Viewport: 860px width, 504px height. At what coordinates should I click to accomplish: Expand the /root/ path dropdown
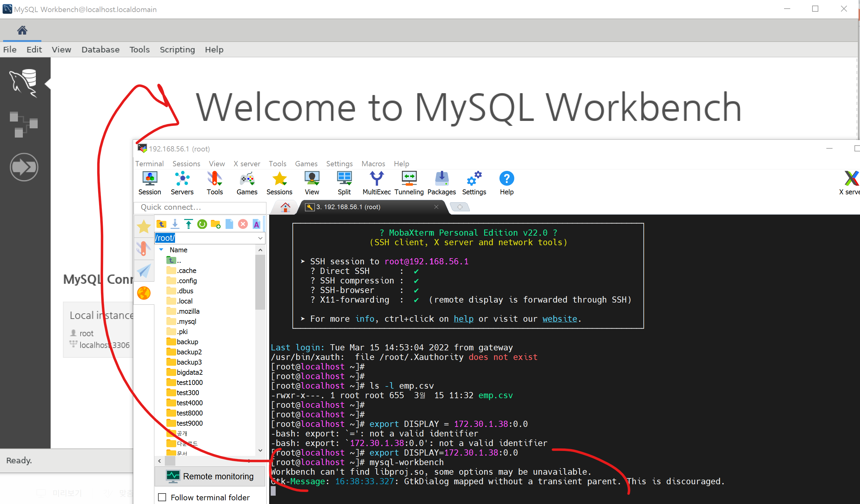tap(260, 238)
